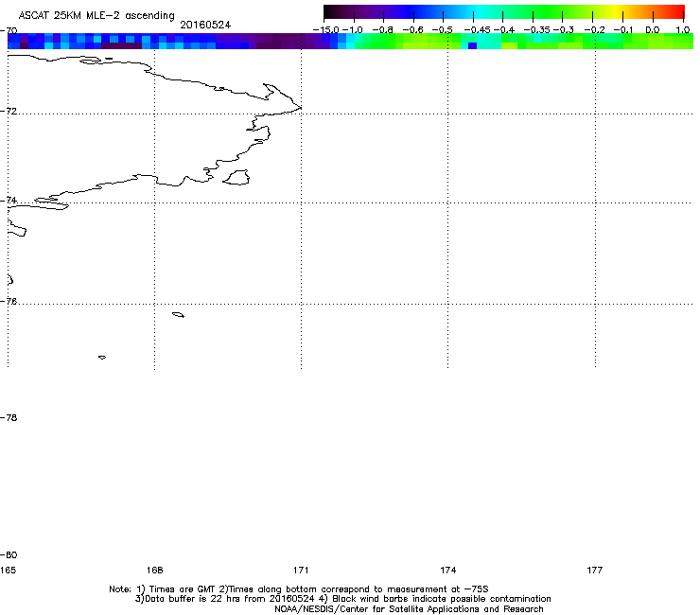Image resolution: width=700 pixels, height=615 pixels.
Task: Click the 165 longitude label
Action: point(8,570)
